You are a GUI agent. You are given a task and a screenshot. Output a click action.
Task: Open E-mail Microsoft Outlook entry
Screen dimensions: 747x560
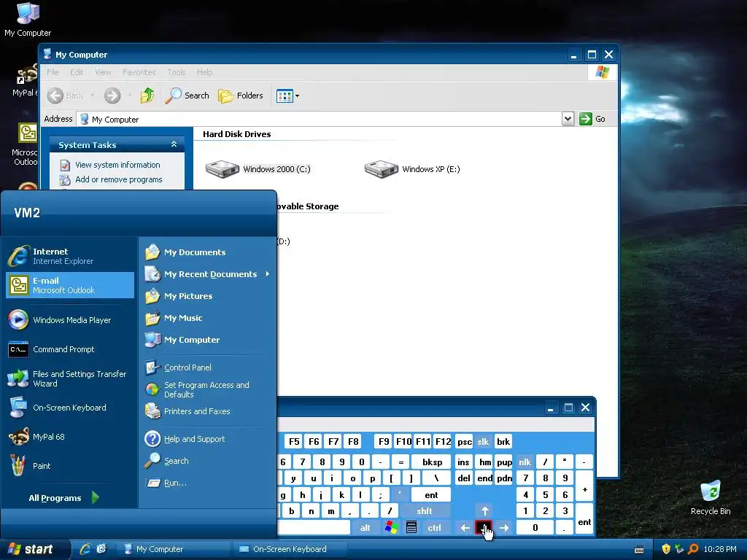click(x=69, y=285)
